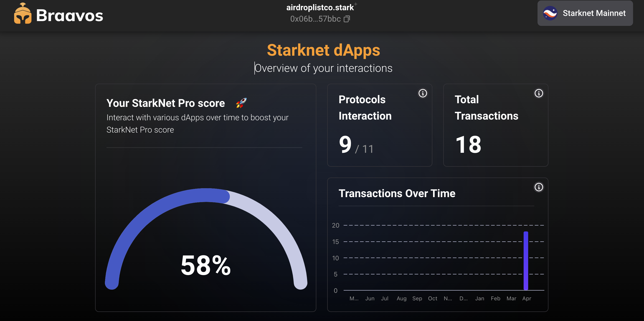Click the Apr label on chart axis
Screen dimensions: 644x321
click(x=527, y=298)
